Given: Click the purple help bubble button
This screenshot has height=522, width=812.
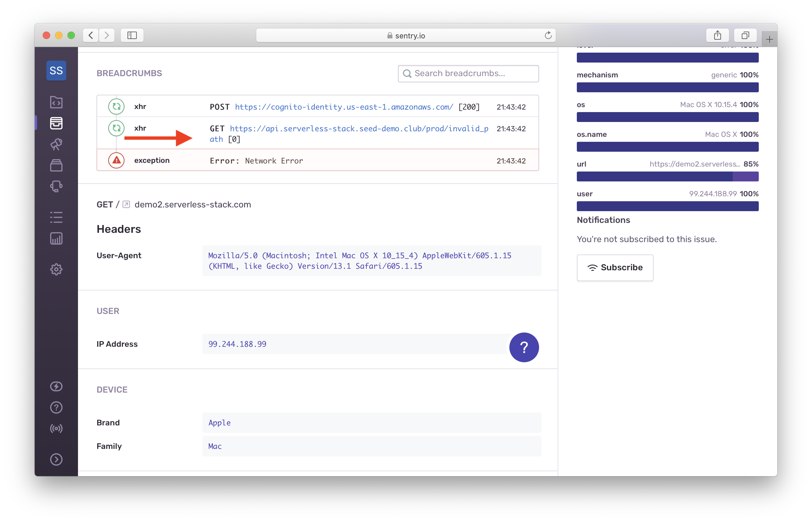Looking at the screenshot, I should click(524, 347).
